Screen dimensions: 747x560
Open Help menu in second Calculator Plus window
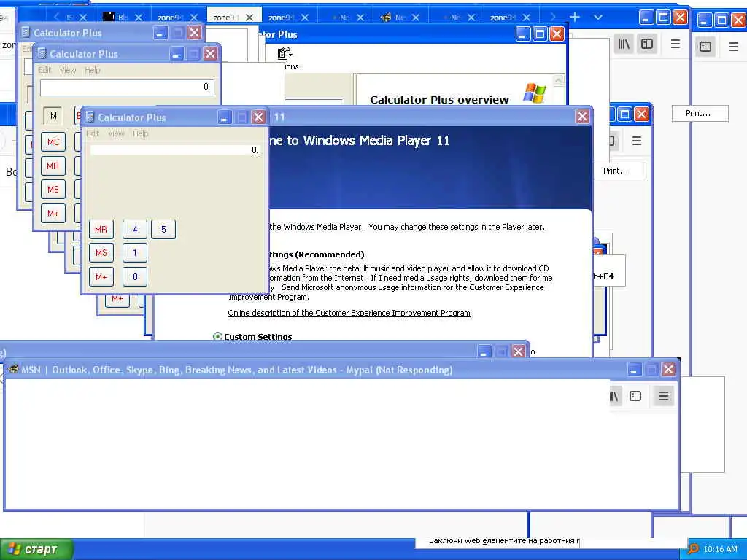click(x=93, y=70)
